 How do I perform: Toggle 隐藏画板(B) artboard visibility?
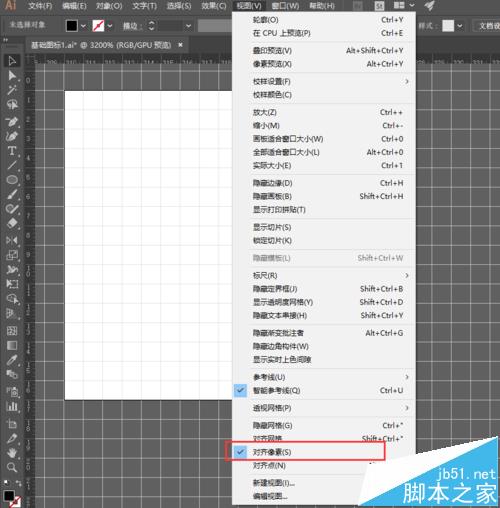click(324, 196)
